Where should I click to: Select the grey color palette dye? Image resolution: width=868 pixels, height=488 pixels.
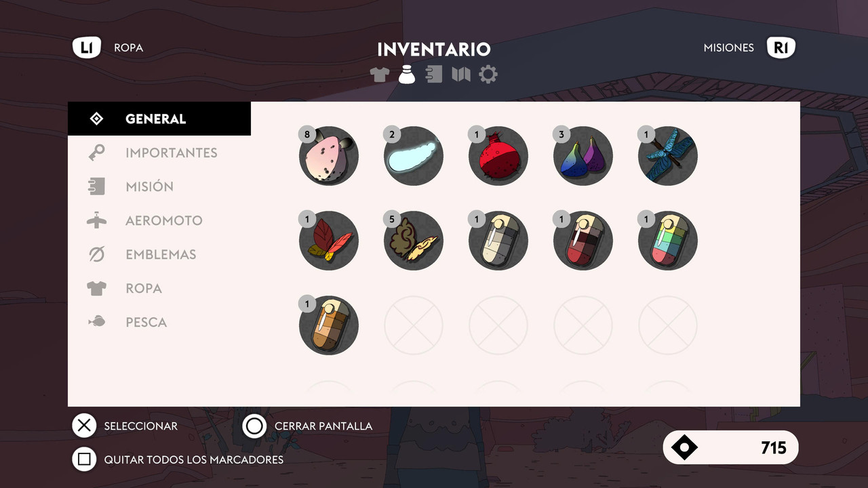tap(498, 241)
